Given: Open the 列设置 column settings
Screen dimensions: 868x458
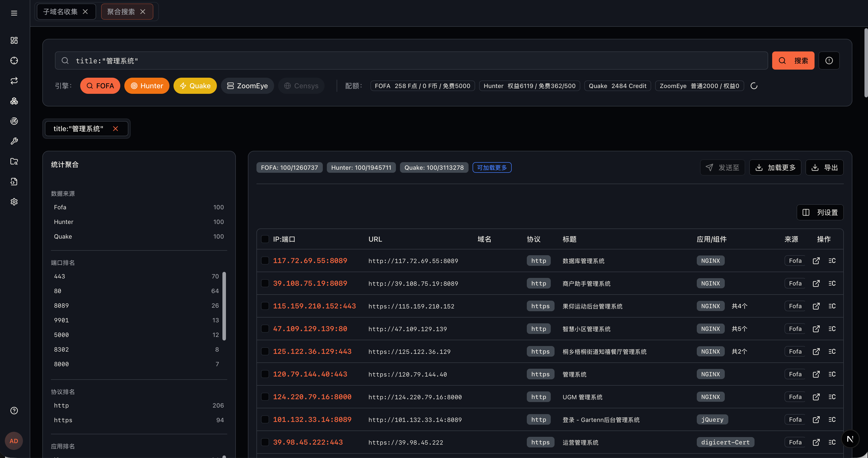Looking at the screenshot, I should click(820, 213).
